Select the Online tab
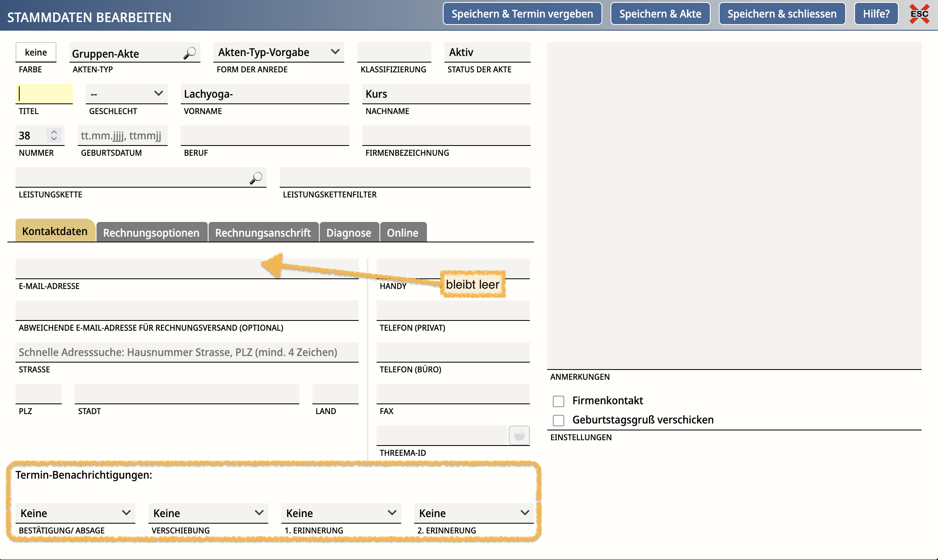The height and width of the screenshot is (560, 938). click(x=403, y=233)
